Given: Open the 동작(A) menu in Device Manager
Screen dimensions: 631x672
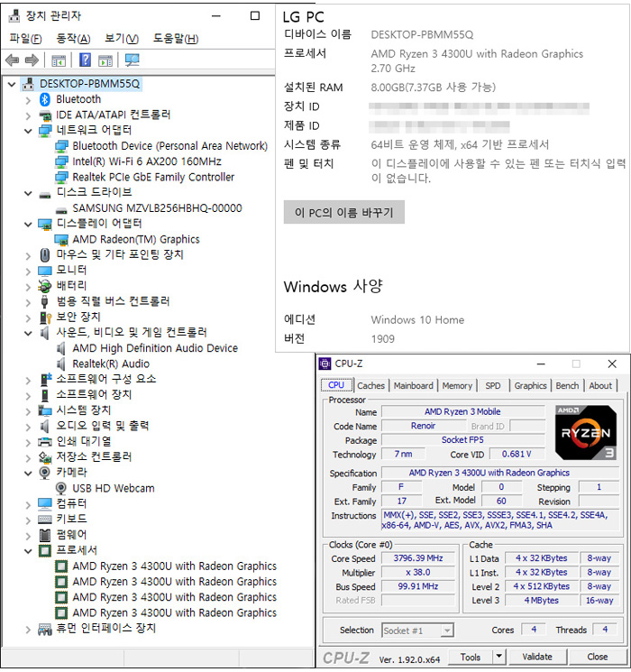Looking at the screenshot, I should (x=73, y=38).
